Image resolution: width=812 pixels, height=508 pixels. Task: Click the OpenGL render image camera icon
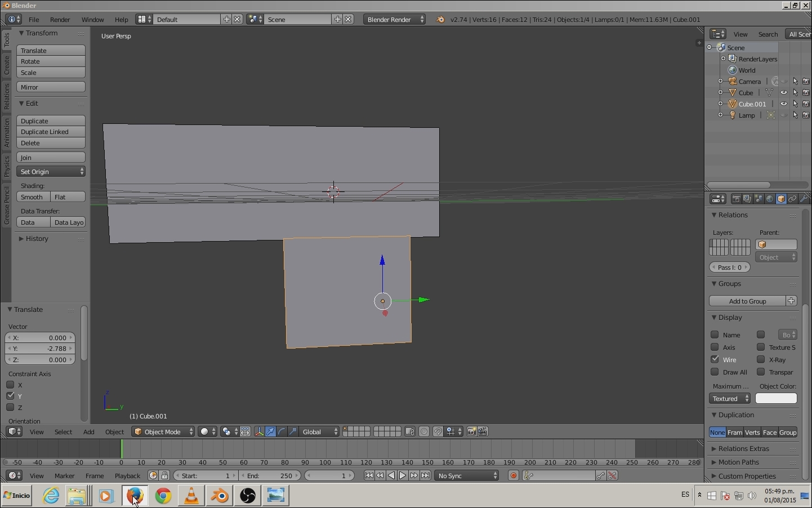(472, 432)
